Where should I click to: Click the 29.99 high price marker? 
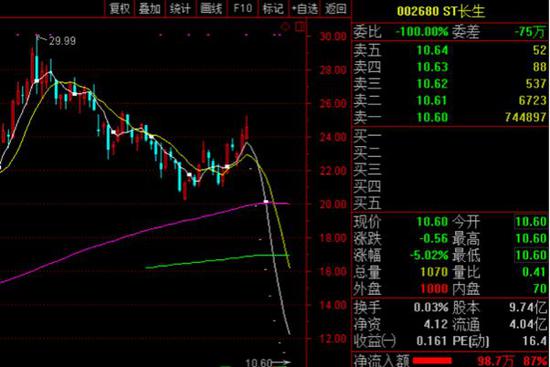(x=62, y=41)
